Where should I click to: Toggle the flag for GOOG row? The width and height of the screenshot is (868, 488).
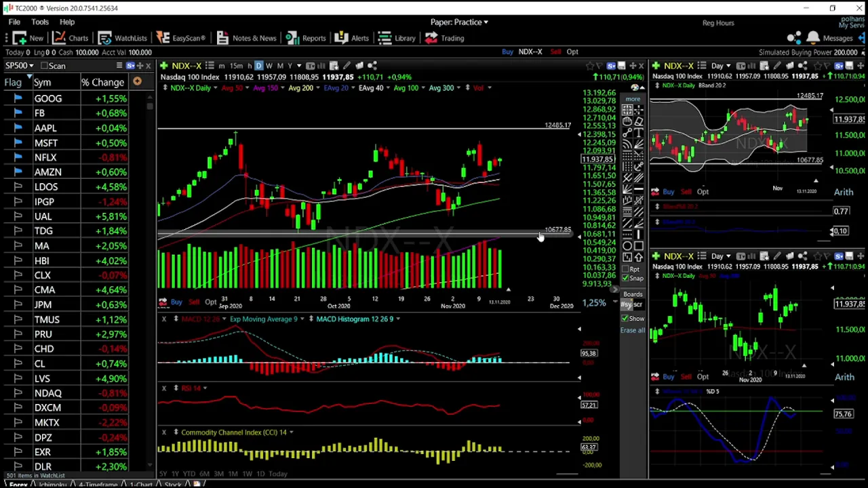18,98
